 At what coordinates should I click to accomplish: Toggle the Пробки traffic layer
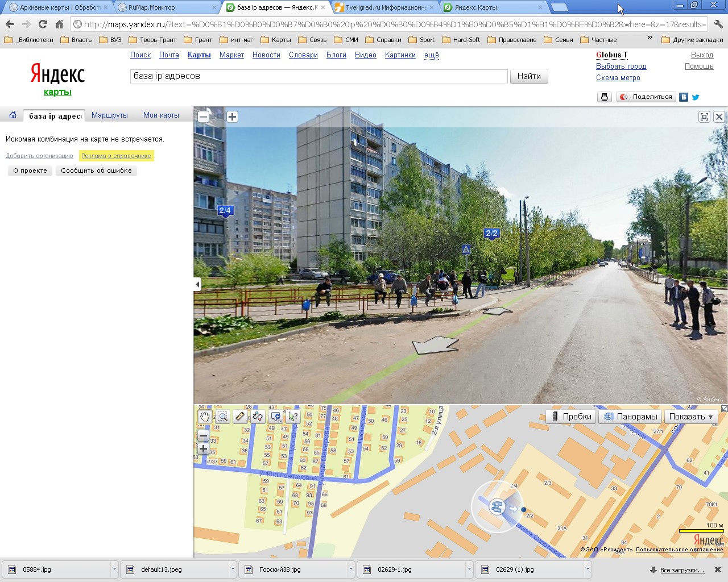(570, 417)
